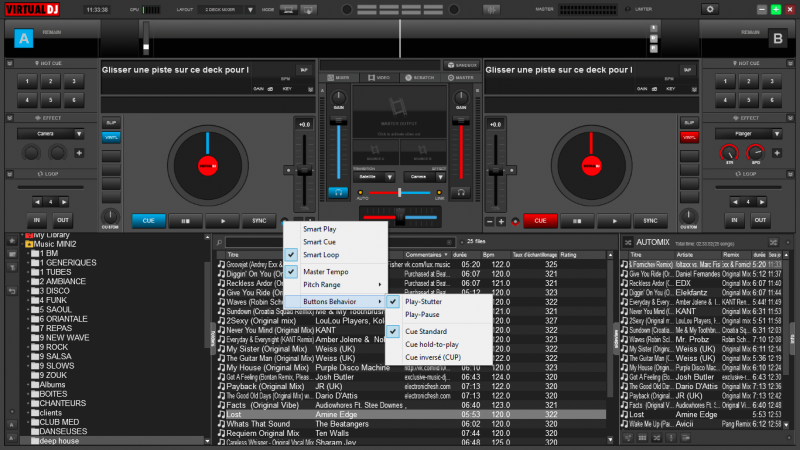Toggle Smart Loop in the context menu
The width and height of the screenshot is (800, 450).
click(x=320, y=256)
